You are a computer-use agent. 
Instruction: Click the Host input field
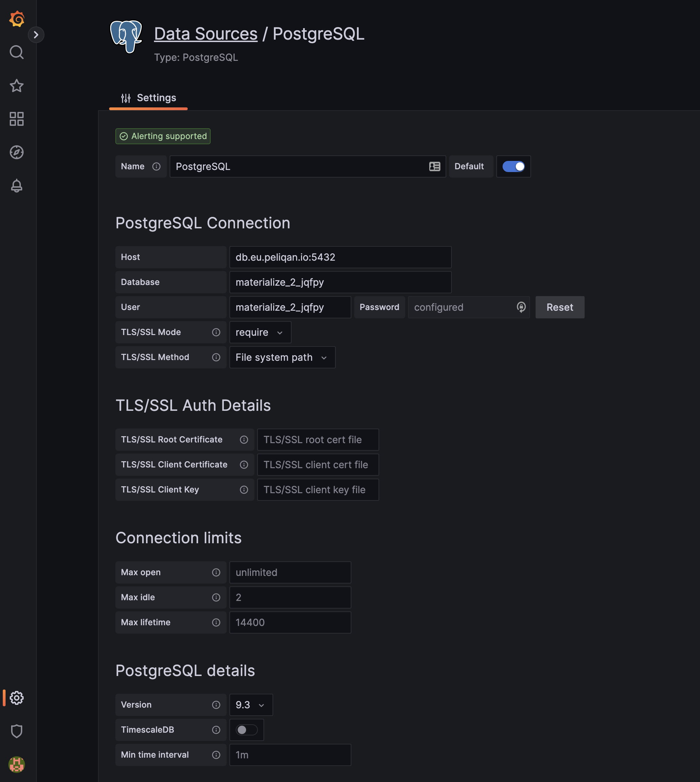point(340,257)
